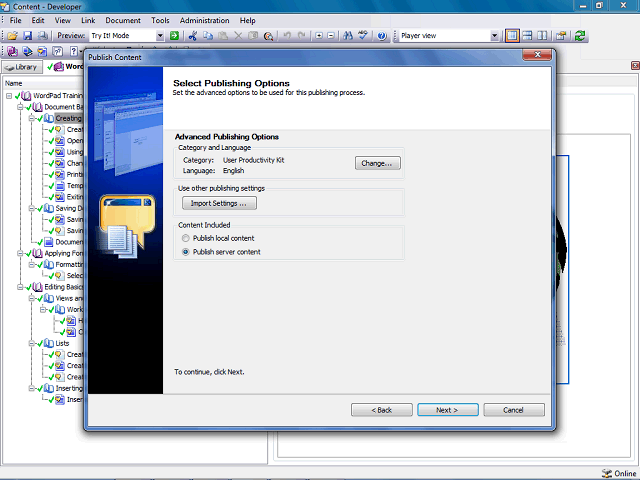Close the document tab with red X
This screenshot has height=480, width=640.
(636, 65)
